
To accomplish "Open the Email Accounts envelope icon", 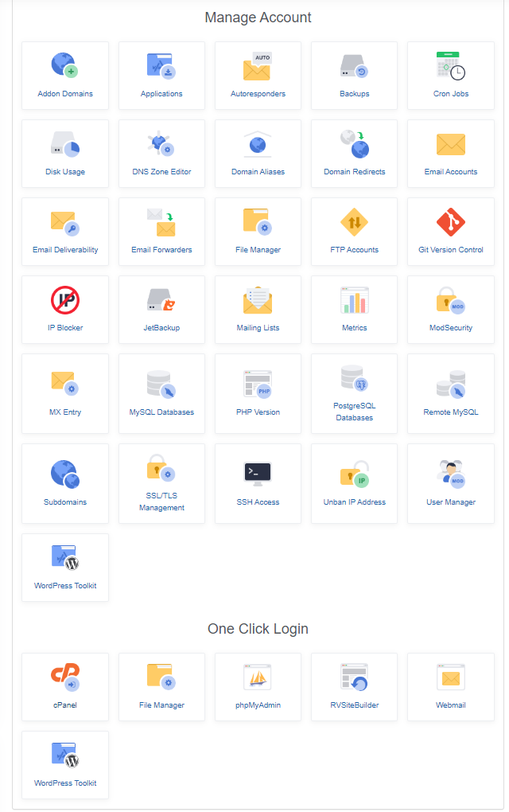I will coord(451,144).
